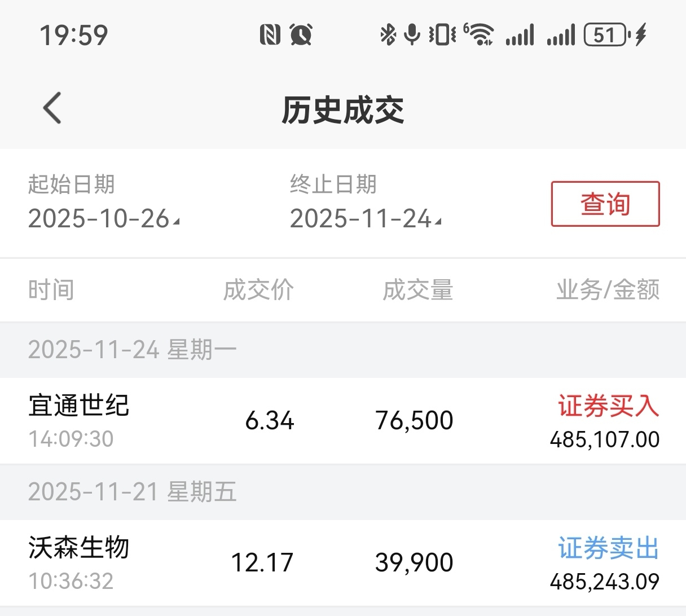Viewport: 686px width, 616px height.
Task: Tap the Bluetooth status icon
Action: click(x=388, y=35)
